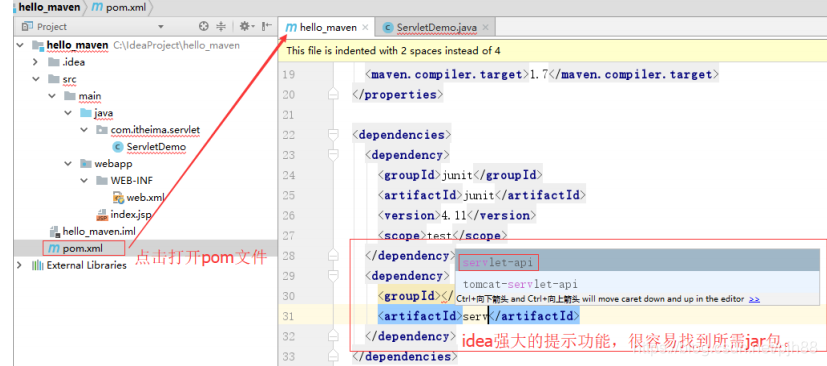The image size is (827, 366).
Task: Click the ServletDemo class icon in tree
Action: click(118, 147)
